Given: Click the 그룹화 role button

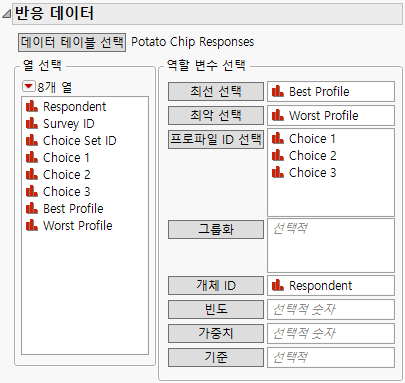Looking at the screenshot, I should coord(216,229).
